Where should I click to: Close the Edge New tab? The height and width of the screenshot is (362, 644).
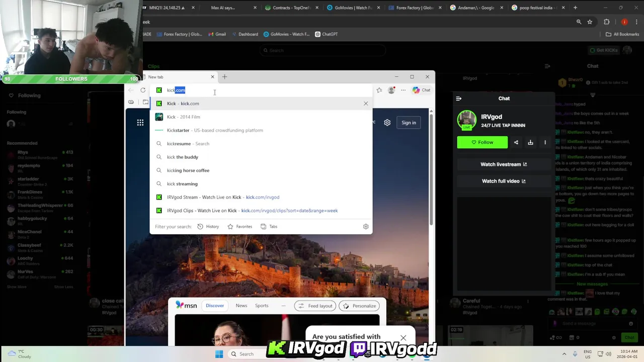(212, 77)
